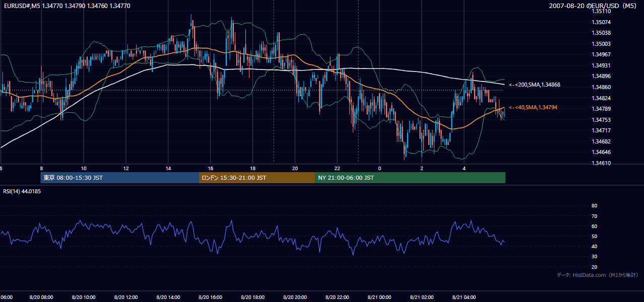The height and width of the screenshot is (302, 644).
Task: Click the 8/20 18:00 bottom time label
Action: (x=253, y=297)
